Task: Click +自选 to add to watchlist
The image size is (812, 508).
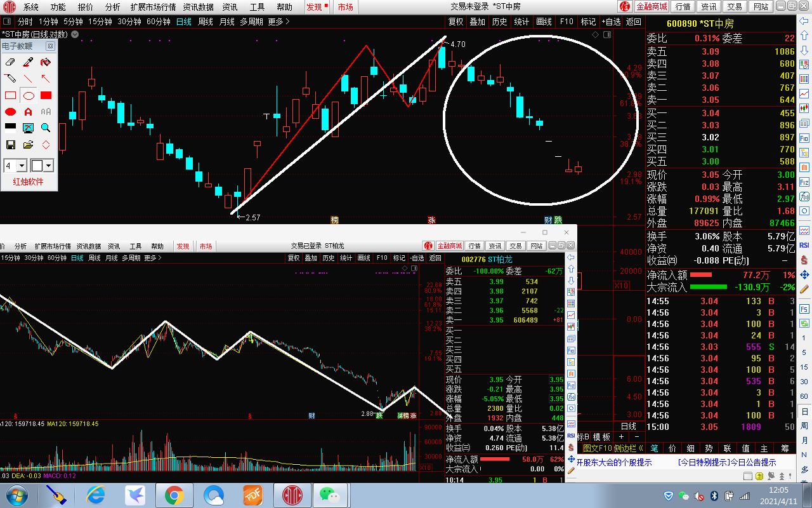Action: (x=611, y=22)
